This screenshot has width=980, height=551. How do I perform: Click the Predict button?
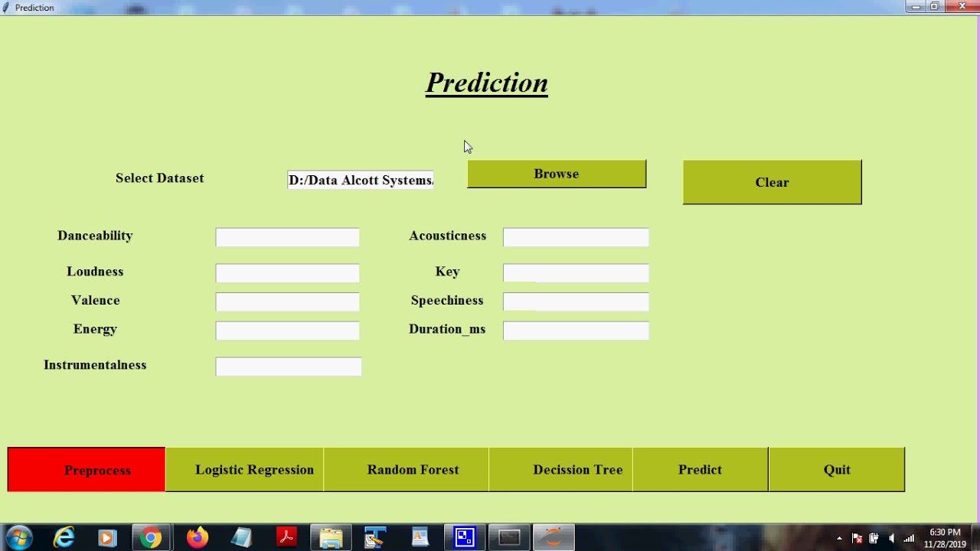(x=700, y=470)
